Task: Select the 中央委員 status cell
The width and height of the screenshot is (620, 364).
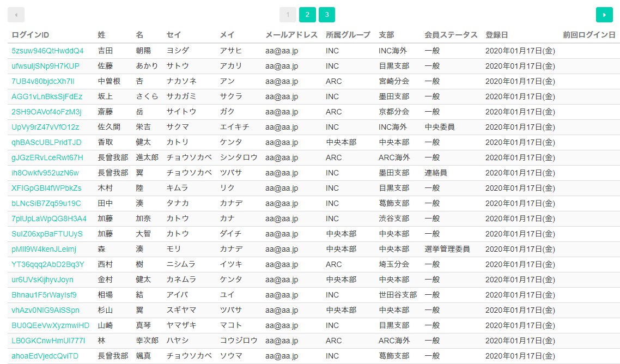Action: (440, 127)
